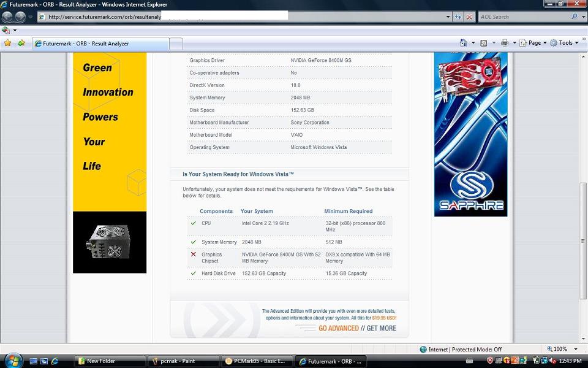Expand the Feeds dropdown arrow
The height and width of the screenshot is (368, 588).
(494, 43)
